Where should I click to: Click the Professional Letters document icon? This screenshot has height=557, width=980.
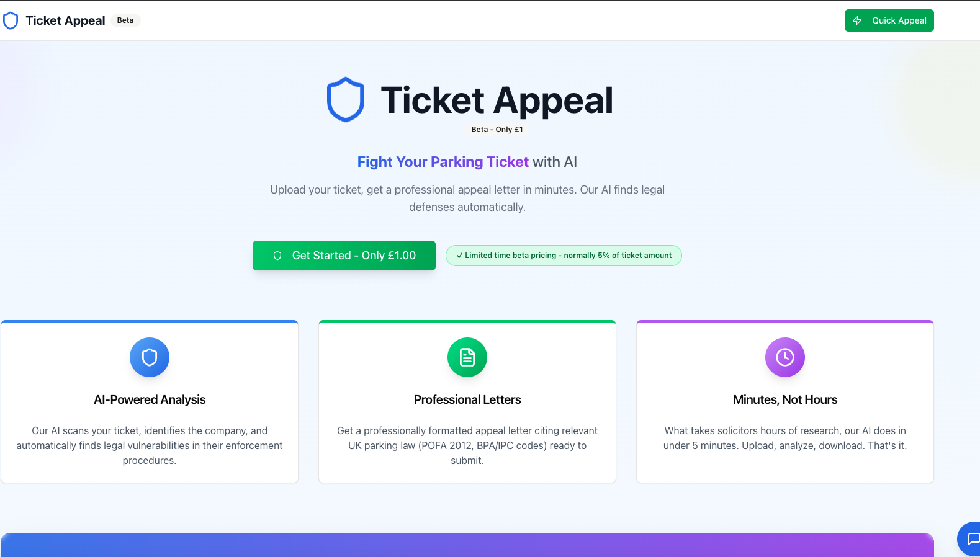coord(467,357)
